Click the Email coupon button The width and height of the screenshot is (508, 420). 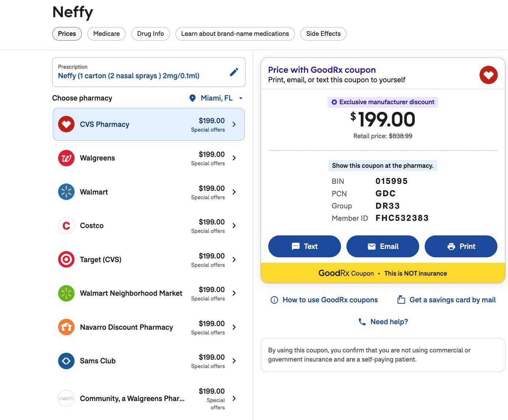(383, 246)
